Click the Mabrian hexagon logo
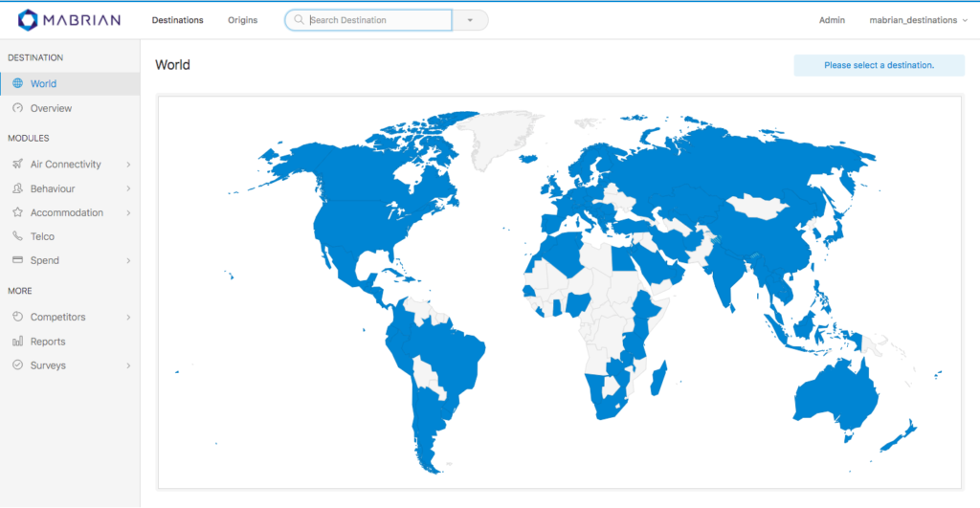The image size is (980, 508). coord(28,20)
